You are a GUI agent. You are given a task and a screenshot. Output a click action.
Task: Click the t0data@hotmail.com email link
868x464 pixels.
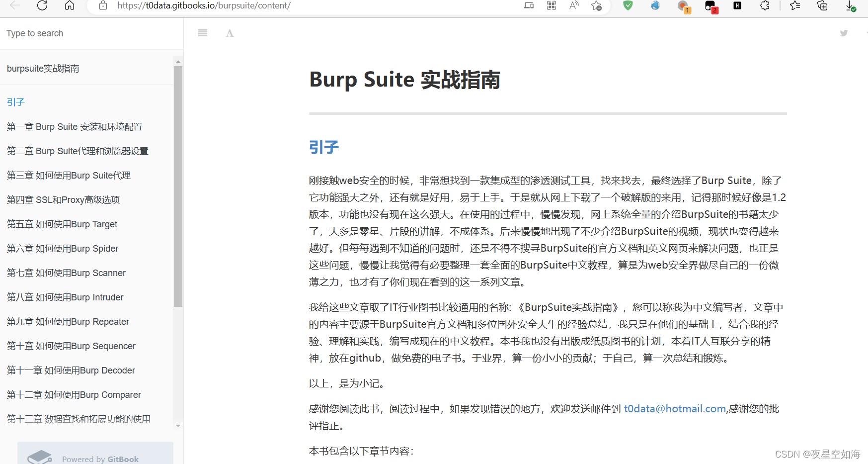tap(675, 409)
